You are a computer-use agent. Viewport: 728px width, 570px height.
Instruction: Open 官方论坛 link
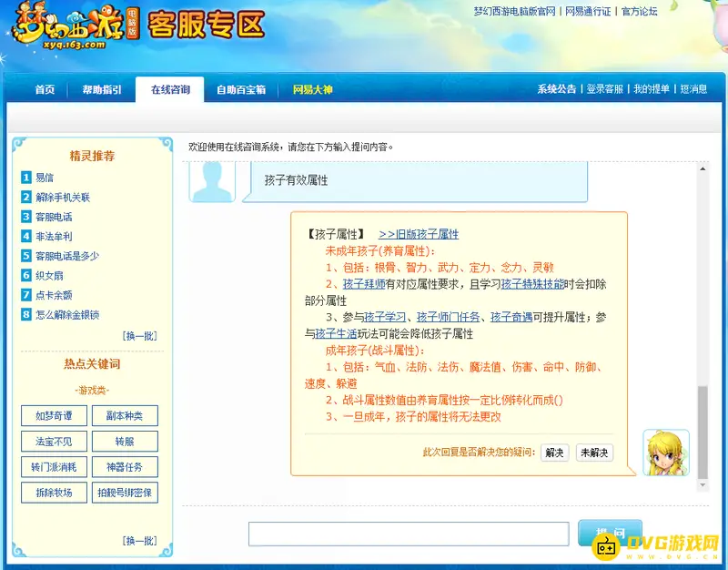tap(640, 11)
